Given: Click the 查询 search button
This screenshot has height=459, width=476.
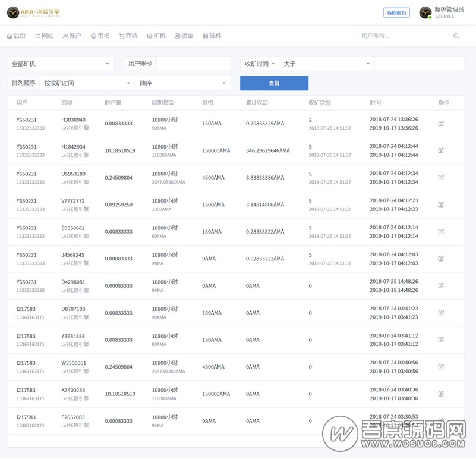Looking at the screenshot, I should click(274, 83).
